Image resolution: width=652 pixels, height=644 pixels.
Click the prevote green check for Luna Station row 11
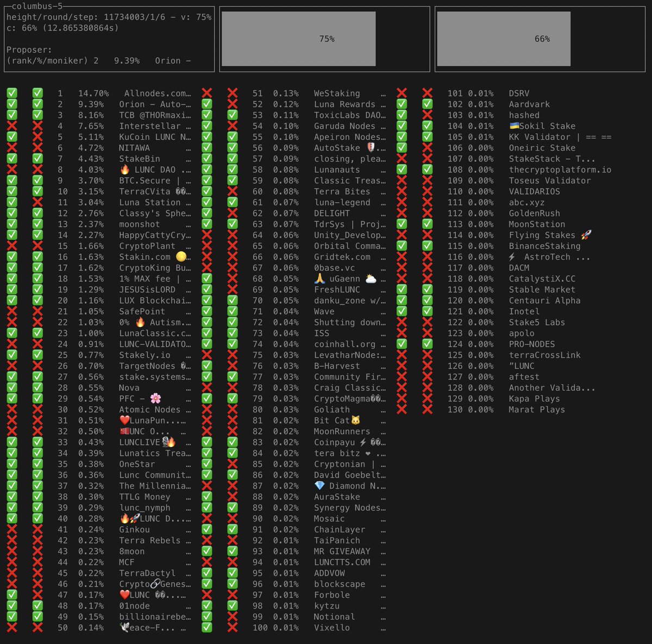coord(12,202)
